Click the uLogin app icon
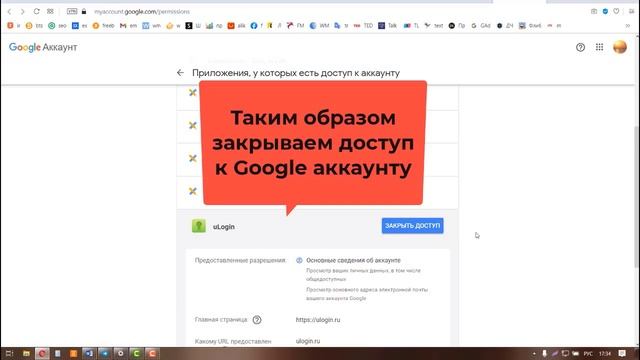This screenshot has width=640, height=360. tap(199, 226)
